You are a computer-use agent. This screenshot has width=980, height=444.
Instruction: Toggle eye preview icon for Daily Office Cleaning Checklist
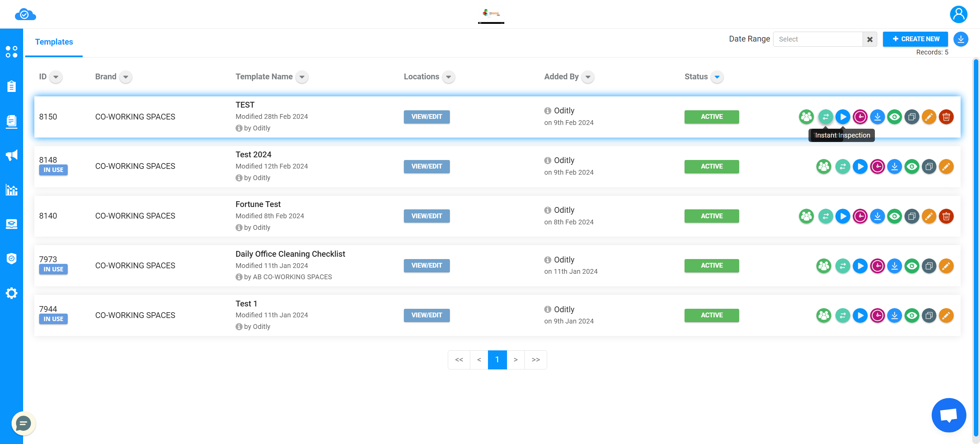(x=912, y=266)
